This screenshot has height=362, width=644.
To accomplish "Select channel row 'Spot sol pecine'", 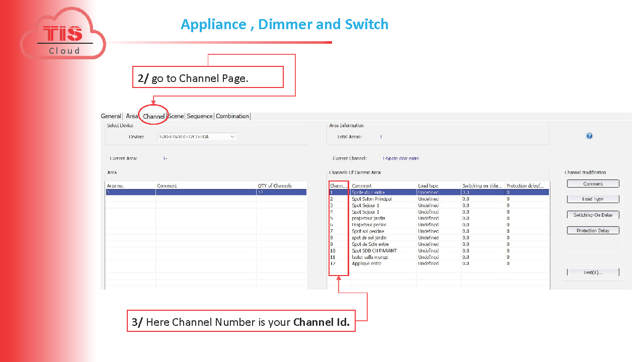I will click(439, 231).
